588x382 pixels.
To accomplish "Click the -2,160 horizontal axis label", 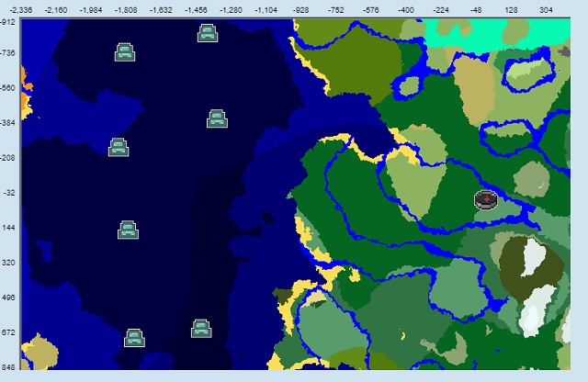I will pos(56,10).
